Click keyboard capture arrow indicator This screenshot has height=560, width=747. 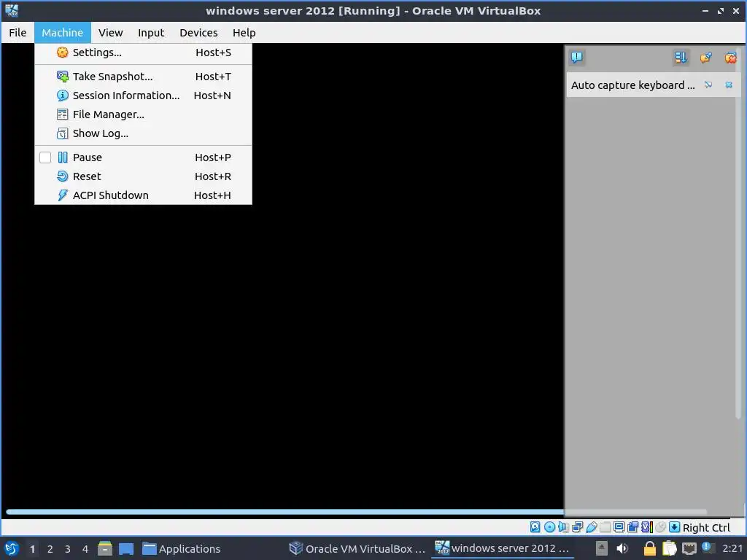point(674,526)
